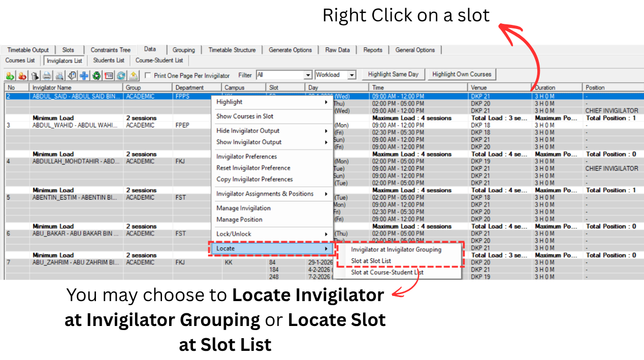Expand Show Invigilator Output submenu

click(x=272, y=142)
